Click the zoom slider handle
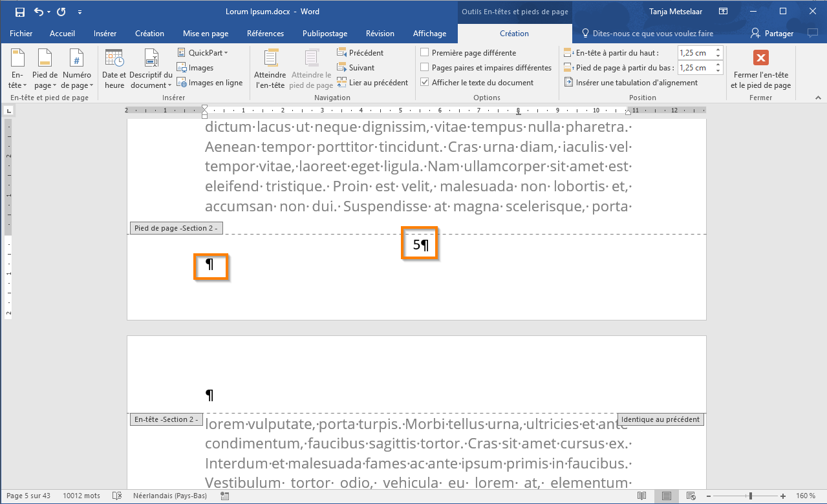Viewport: 827px width, 504px height. click(x=750, y=496)
